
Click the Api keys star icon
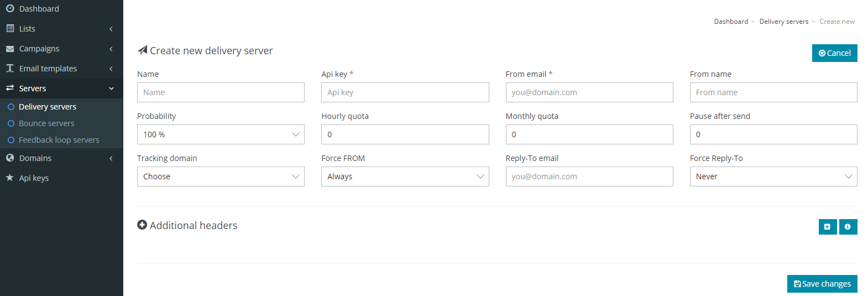pyautogui.click(x=10, y=178)
